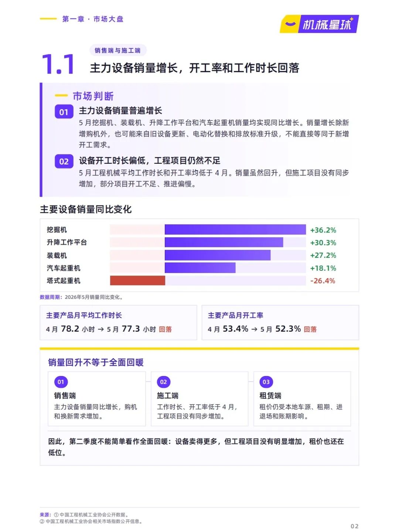This screenshot has height=532, width=399.
Task: Click the 销售端 card title
Action: coord(65,396)
